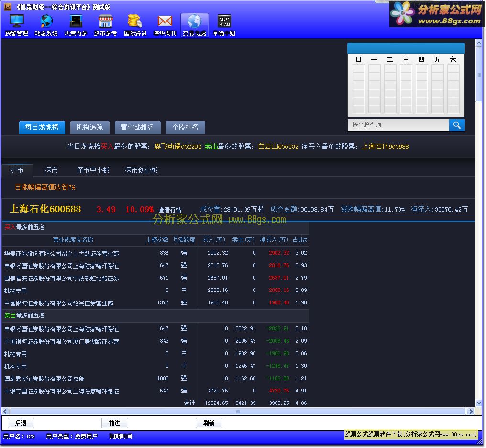Select 华泰证券 绍兴上大路 row

coord(155,253)
